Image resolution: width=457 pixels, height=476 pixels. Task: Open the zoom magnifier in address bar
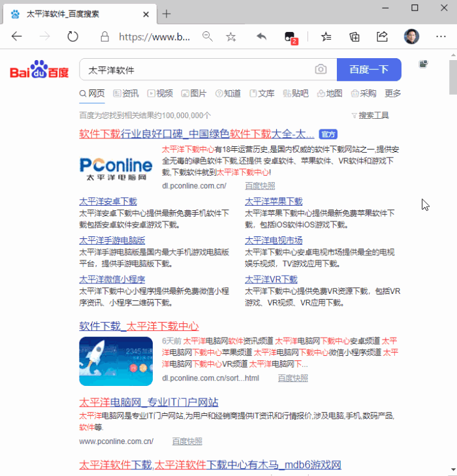(208, 37)
